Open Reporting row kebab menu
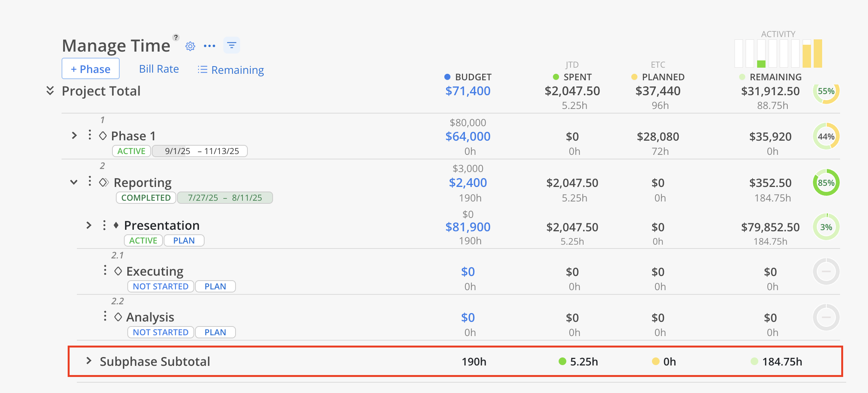Image resolution: width=868 pixels, height=393 pixels. [90, 181]
